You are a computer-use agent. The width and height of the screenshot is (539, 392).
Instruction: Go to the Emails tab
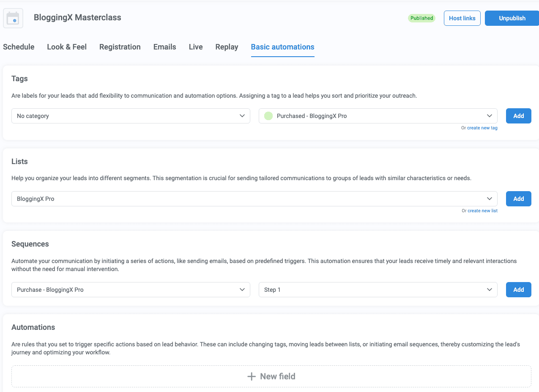(x=165, y=47)
